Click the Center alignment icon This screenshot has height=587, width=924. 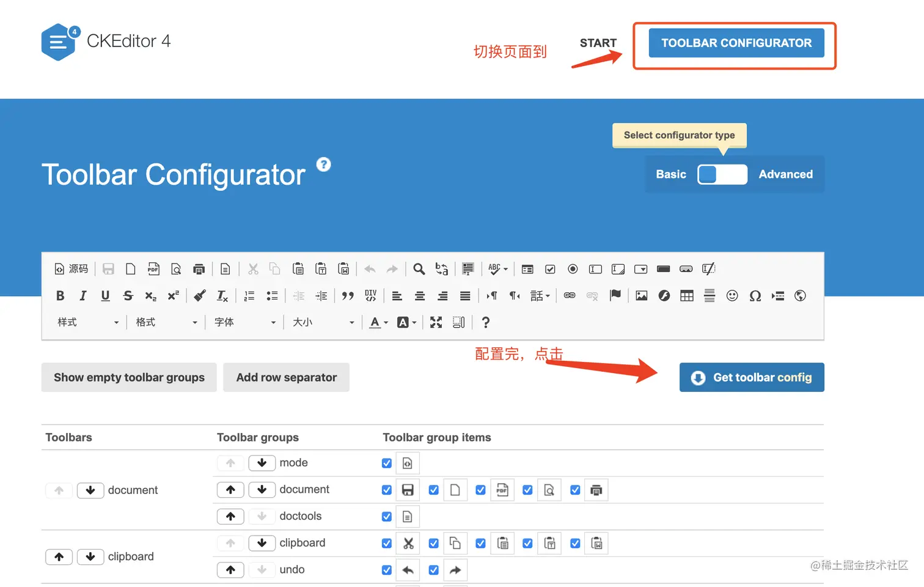[420, 296]
